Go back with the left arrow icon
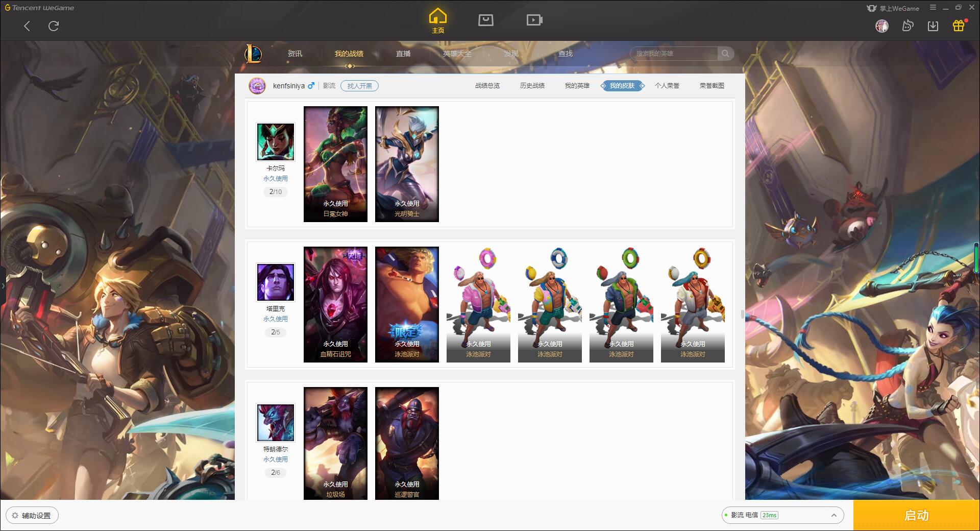This screenshot has width=980, height=531. [27, 26]
